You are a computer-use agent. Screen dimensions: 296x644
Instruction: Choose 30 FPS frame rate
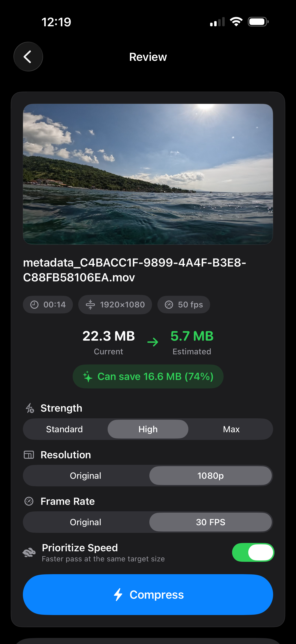[x=210, y=522]
